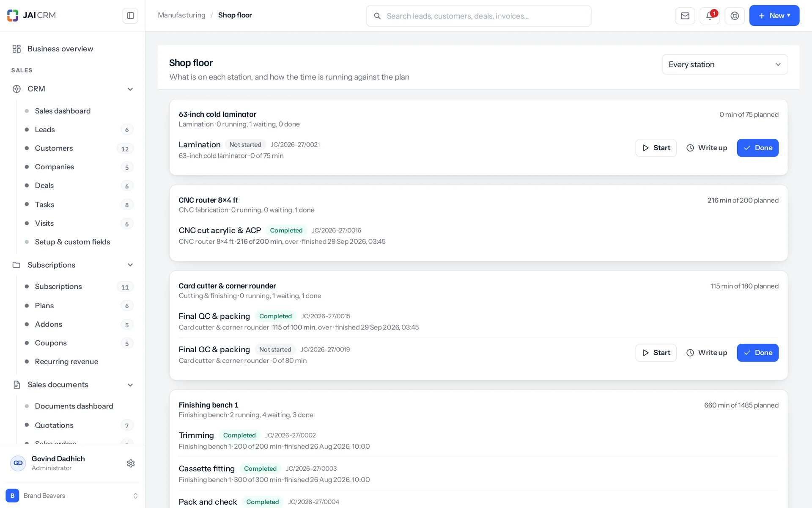Open the Every station dropdown

[725, 64]
